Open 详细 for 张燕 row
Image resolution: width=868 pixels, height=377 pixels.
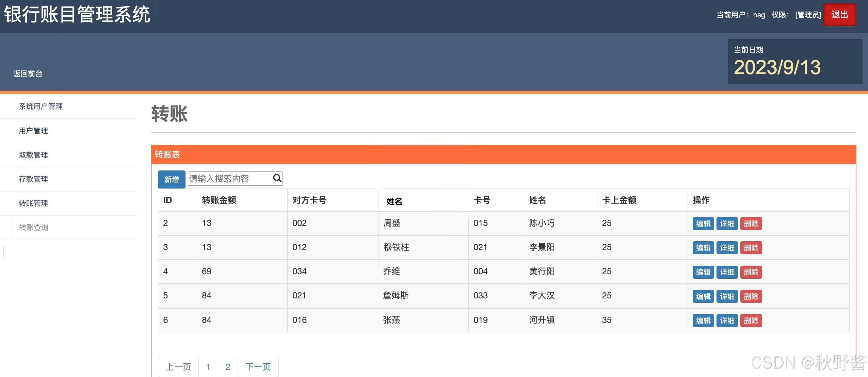coord(727,321)
